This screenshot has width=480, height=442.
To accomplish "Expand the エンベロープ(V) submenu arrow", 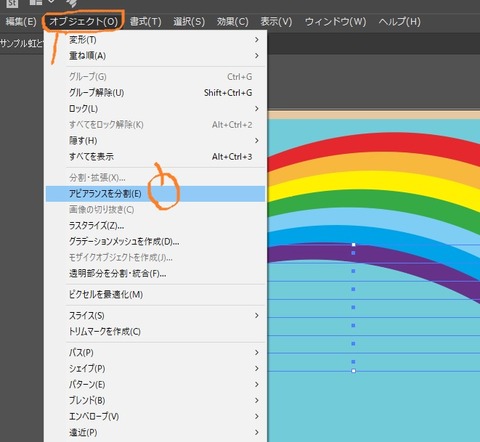I will (257, 416).
